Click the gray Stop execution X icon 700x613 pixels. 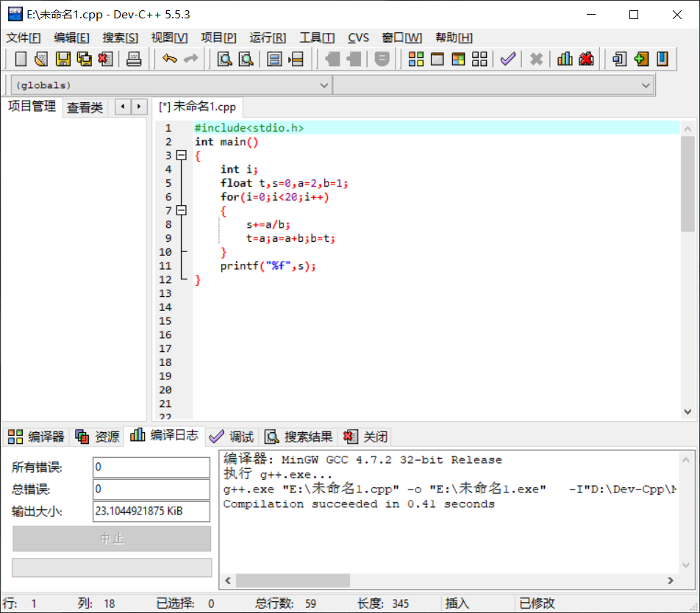(536, 59)
